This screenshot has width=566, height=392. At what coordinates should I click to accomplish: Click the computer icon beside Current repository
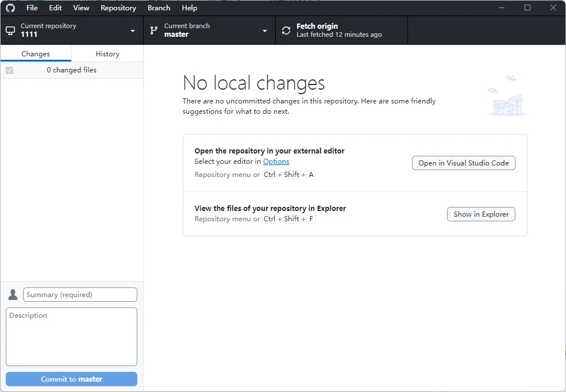[10, 30]
